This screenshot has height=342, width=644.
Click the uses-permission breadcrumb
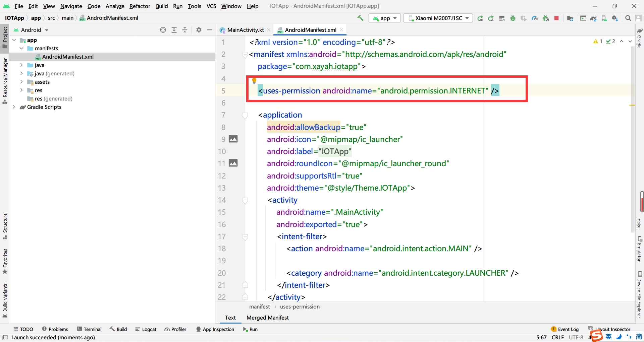pyautogui.click(x=300, y=306)
